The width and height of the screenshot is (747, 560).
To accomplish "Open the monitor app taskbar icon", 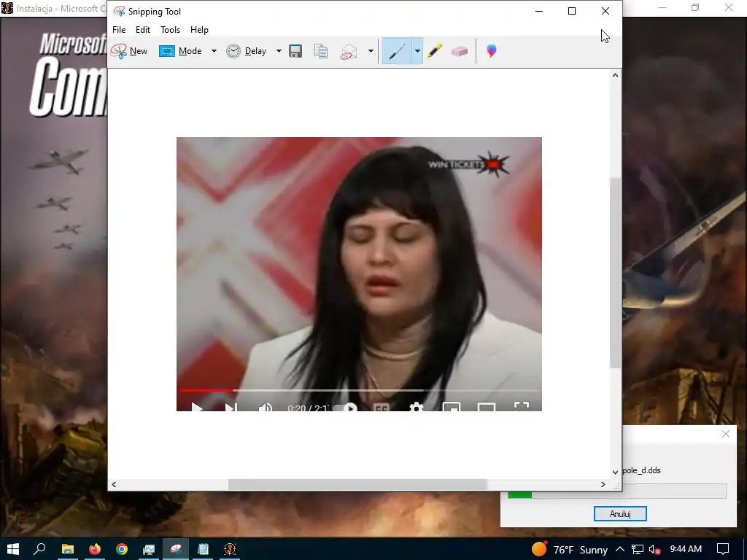I will (x=149, y=549).
